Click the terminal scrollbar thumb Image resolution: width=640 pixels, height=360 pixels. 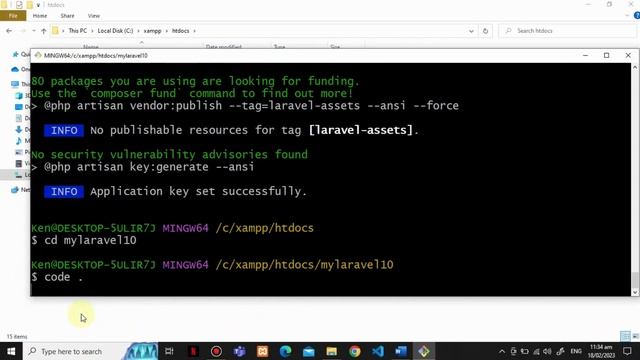(x=635, y=280)
